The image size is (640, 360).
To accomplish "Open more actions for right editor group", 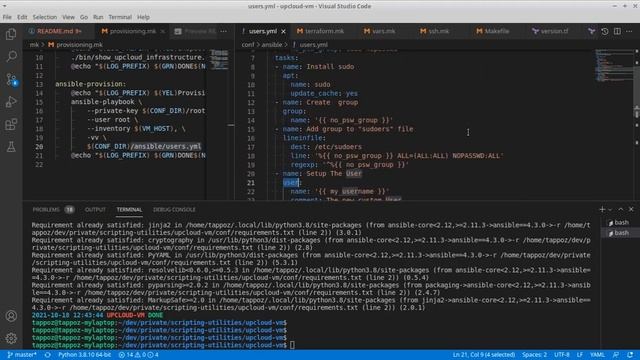I will pyautogui.click(x=629, y=31).
